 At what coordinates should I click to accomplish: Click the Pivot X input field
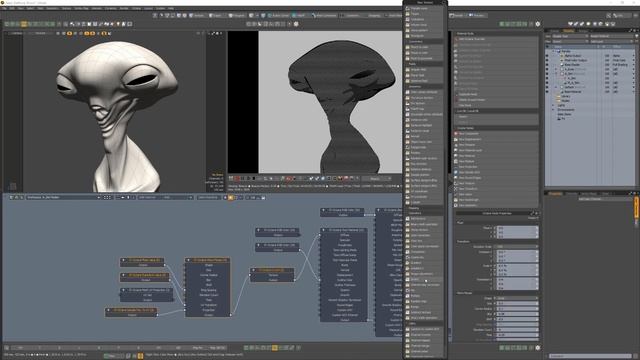(517, 228)
